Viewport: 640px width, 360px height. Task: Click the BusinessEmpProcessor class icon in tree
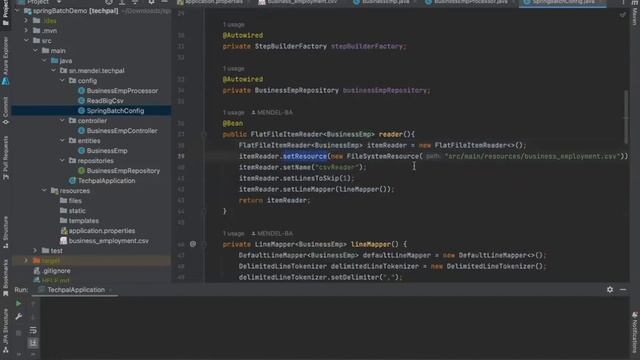coord(81,91)
